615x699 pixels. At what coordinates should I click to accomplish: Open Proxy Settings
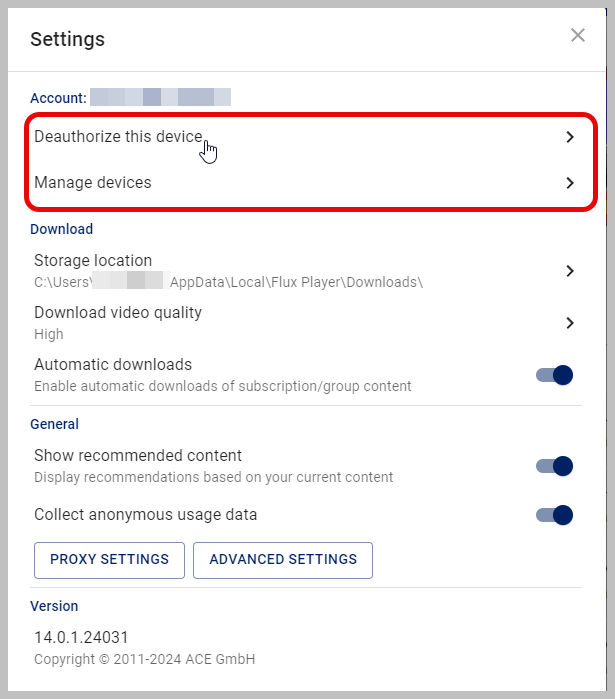point(109,560)
